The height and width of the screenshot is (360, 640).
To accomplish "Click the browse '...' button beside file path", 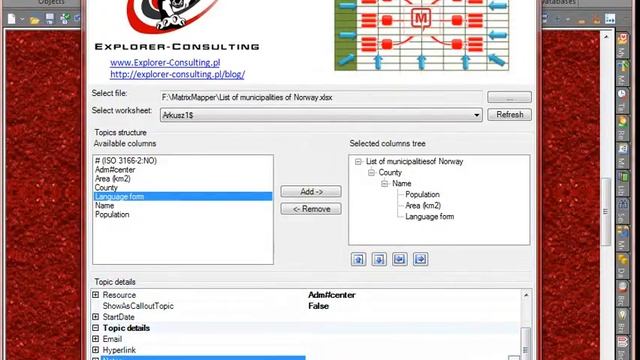I will [509, 97].
